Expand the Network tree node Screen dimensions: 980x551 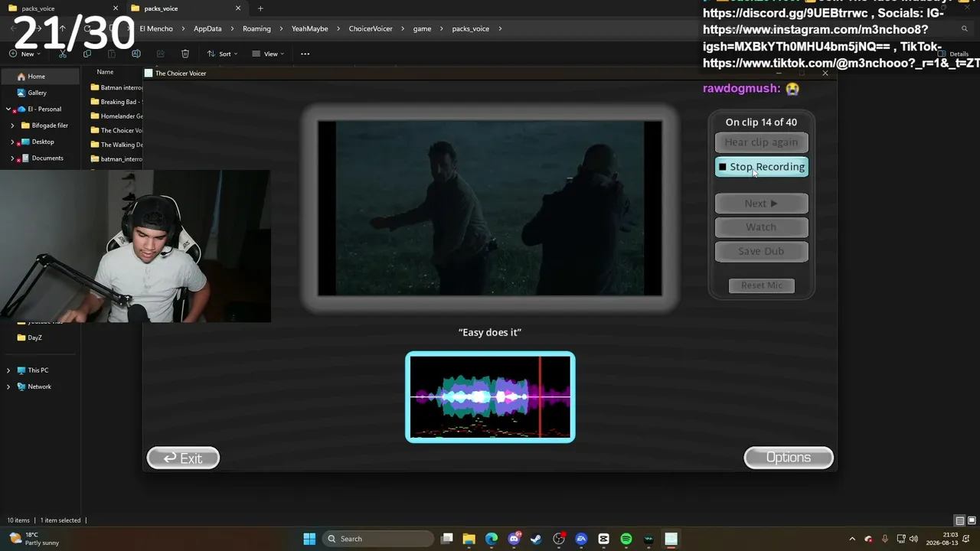pos(8,386)
